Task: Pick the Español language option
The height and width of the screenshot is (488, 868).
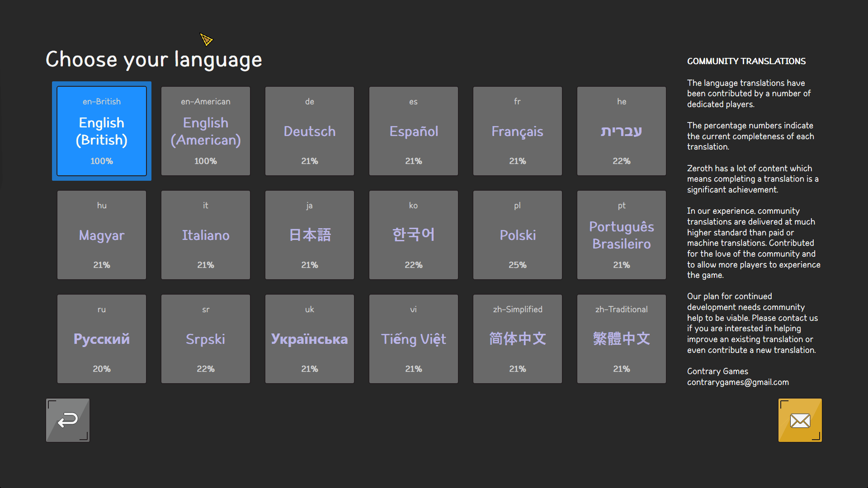Action: pyautogui.click(x=414, y=131)
